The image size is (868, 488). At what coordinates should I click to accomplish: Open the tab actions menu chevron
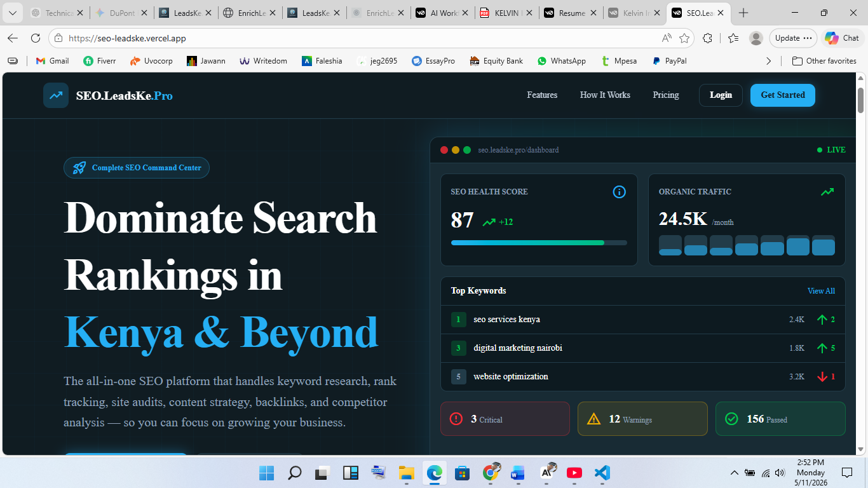point(12,13)
